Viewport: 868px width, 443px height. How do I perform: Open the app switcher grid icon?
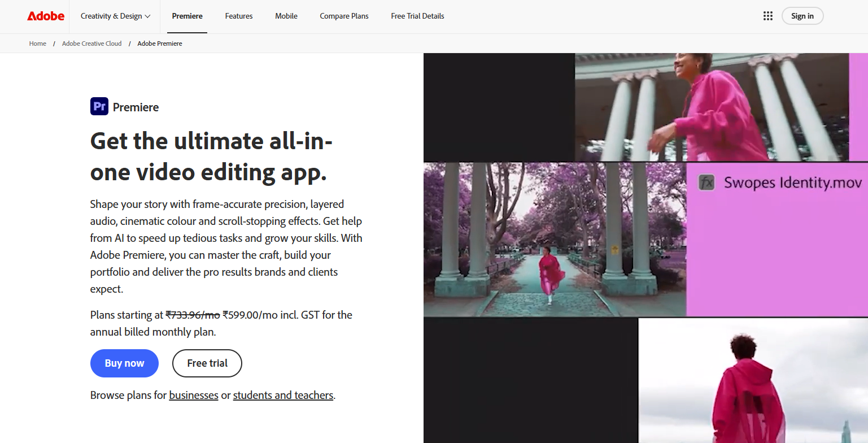[767, 16]
